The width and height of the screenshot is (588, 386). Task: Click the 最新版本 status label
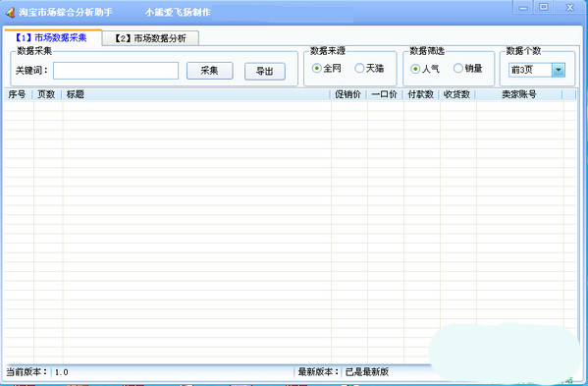point(318,372)
